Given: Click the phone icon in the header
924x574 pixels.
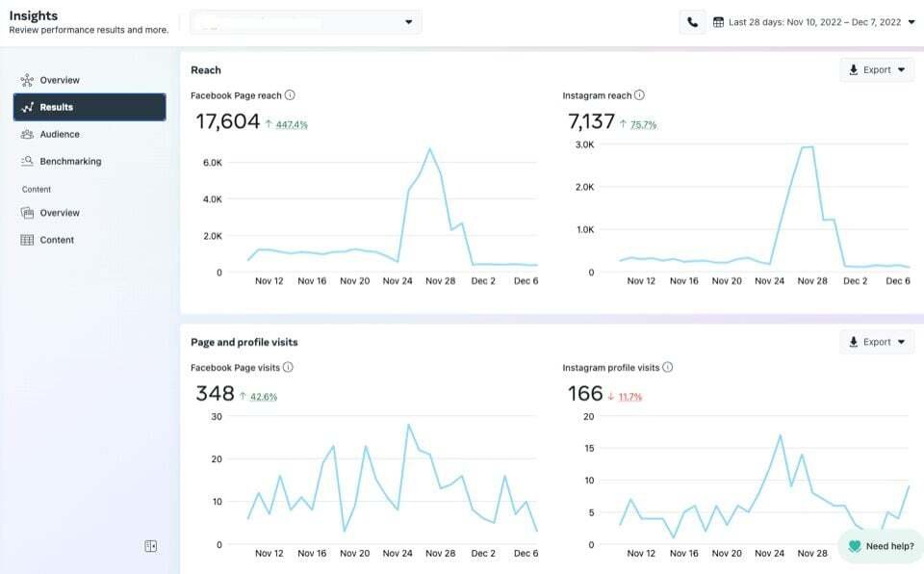Looking at the screenshot, I should click(x=692, y=21).
